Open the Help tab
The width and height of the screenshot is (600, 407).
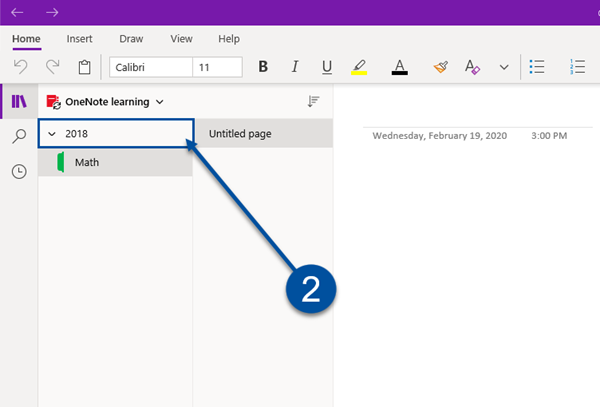(229, 39)
